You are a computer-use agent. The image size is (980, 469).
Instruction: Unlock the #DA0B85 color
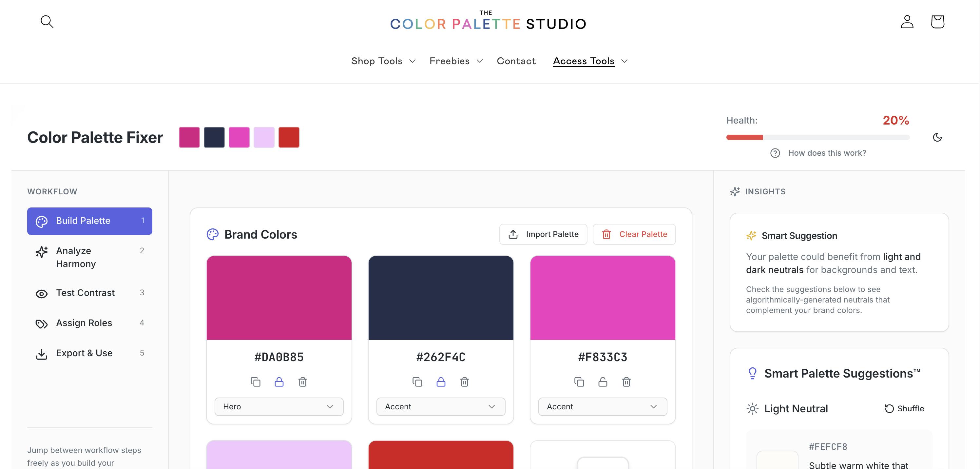[279, 382]
